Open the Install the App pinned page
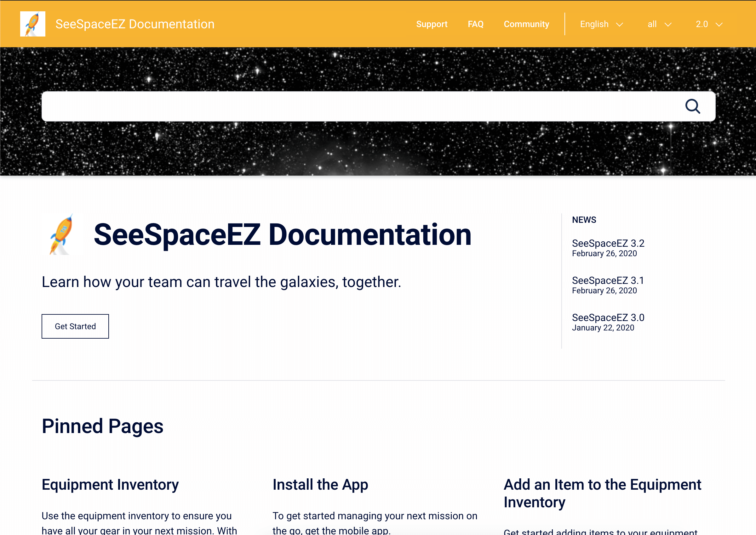This screenshot has height=535, width=756. pyautogui.click(x=320, y=485)
